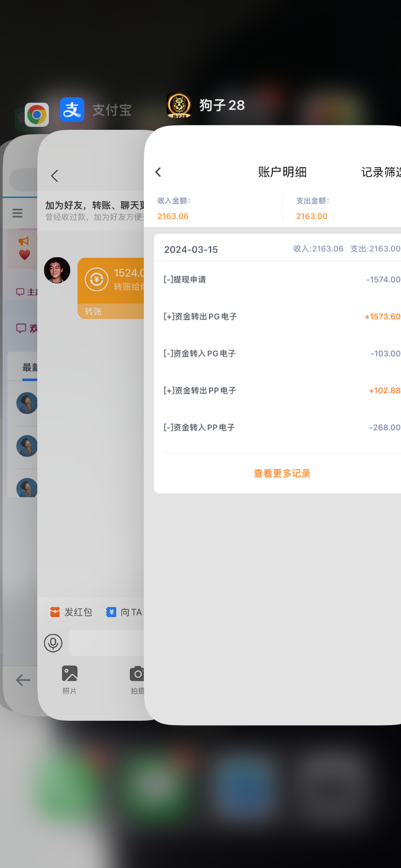Go back from 账户明细 page
Viewport: 401px width, 868px height.
158,172
